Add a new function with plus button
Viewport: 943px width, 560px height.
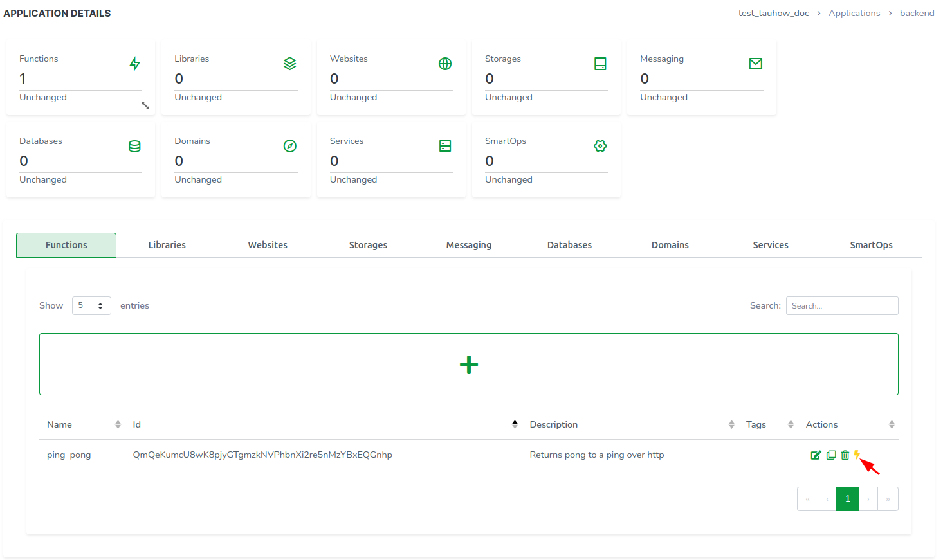click(x=469, y=365)
